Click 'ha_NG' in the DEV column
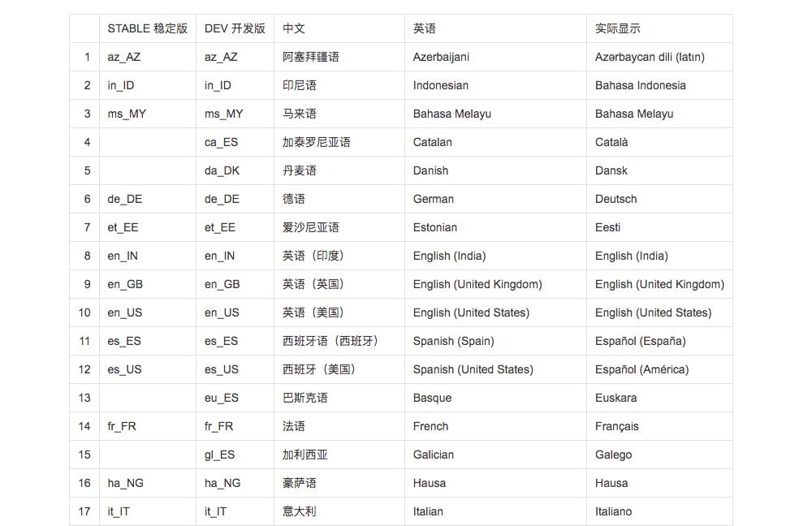The height and width of the screenshot is (526, 812). coord(235,484)
